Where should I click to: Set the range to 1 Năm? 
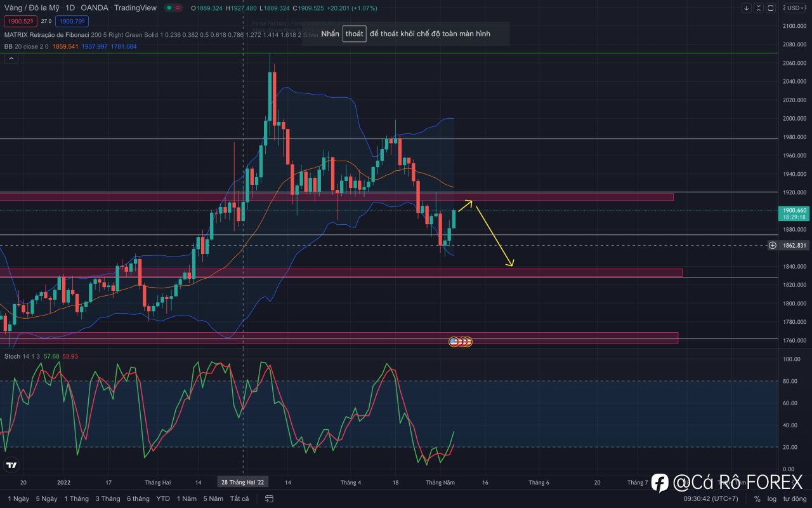point(187,499)
